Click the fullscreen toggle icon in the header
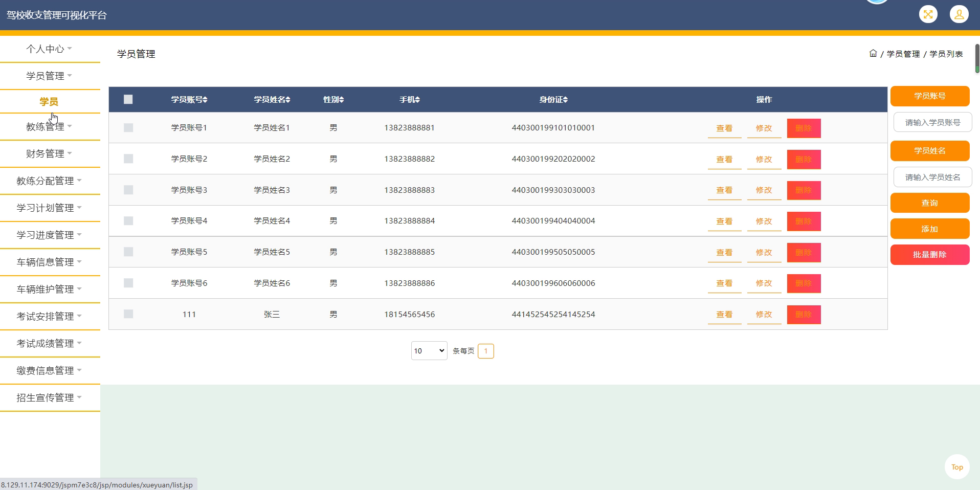This screenshot has width=980, height=490. coord(928,14)
